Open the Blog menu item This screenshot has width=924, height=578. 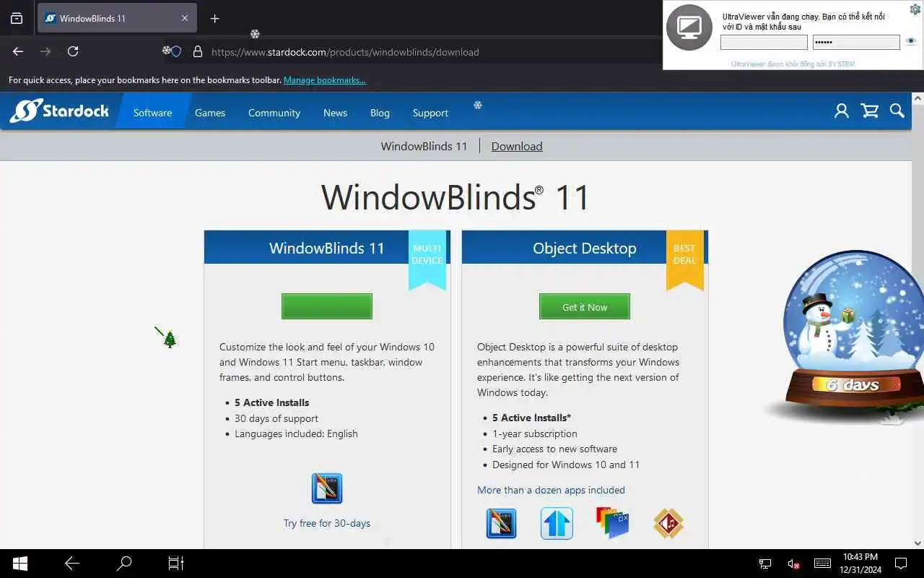click(380, 113)
